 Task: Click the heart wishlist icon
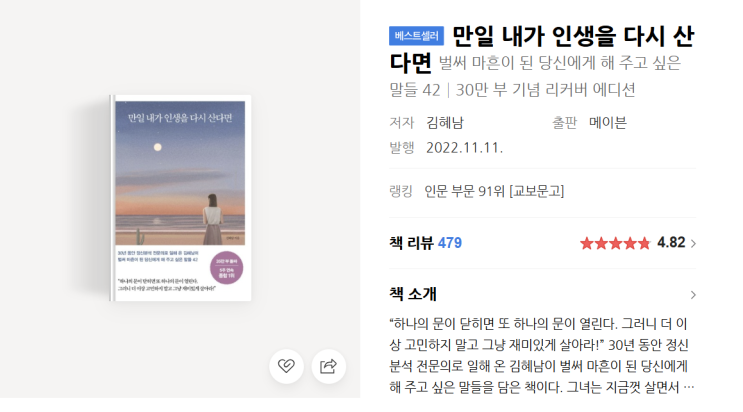[x=286, y=366]
